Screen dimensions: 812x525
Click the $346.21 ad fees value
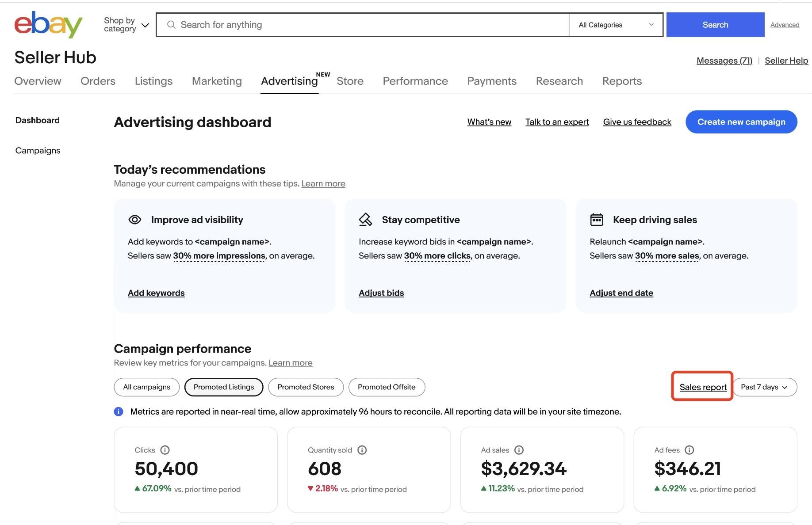tap(688, 469)
